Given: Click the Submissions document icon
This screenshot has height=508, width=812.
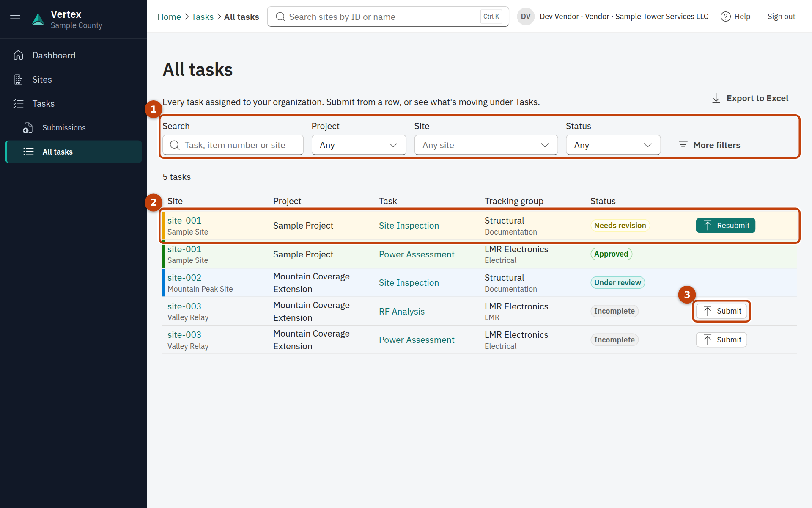Looking at the screenshot, I should [x=28, y=127].
